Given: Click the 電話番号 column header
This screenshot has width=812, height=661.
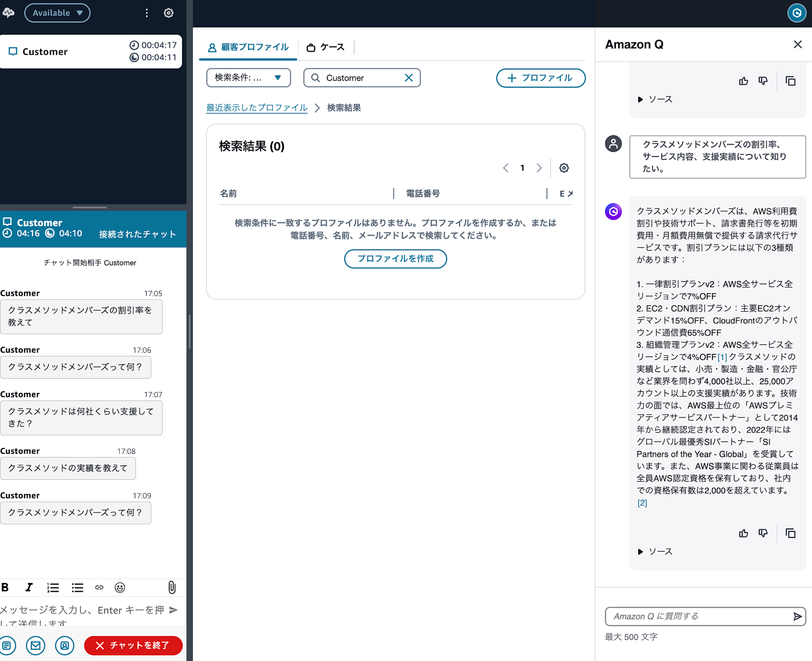Looking at the screenshot, I should click(x=423, y=193).
